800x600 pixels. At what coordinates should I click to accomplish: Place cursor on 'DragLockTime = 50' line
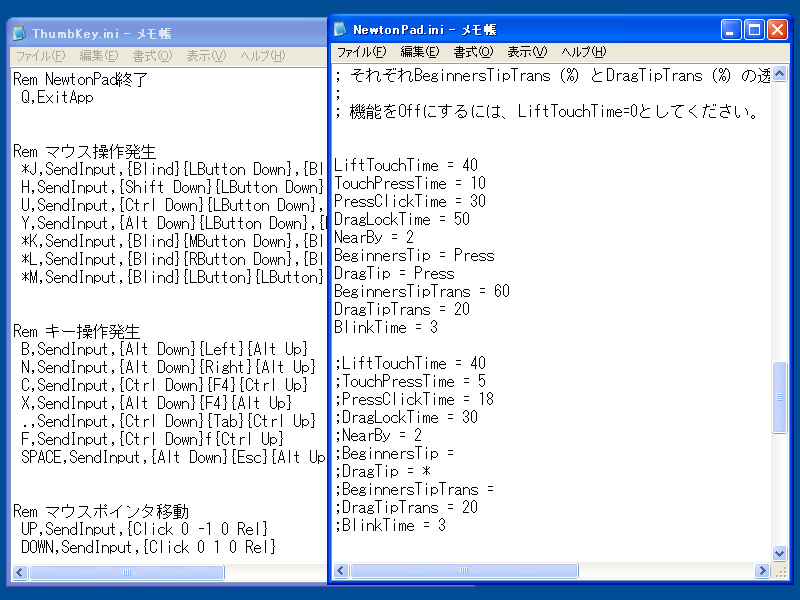click(x=402, y=219)
